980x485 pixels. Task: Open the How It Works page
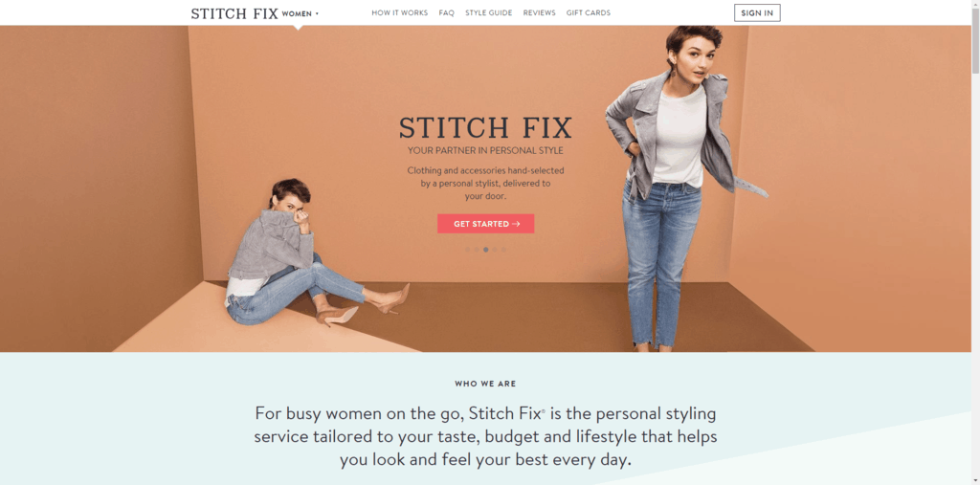click(x=399, y=12)
